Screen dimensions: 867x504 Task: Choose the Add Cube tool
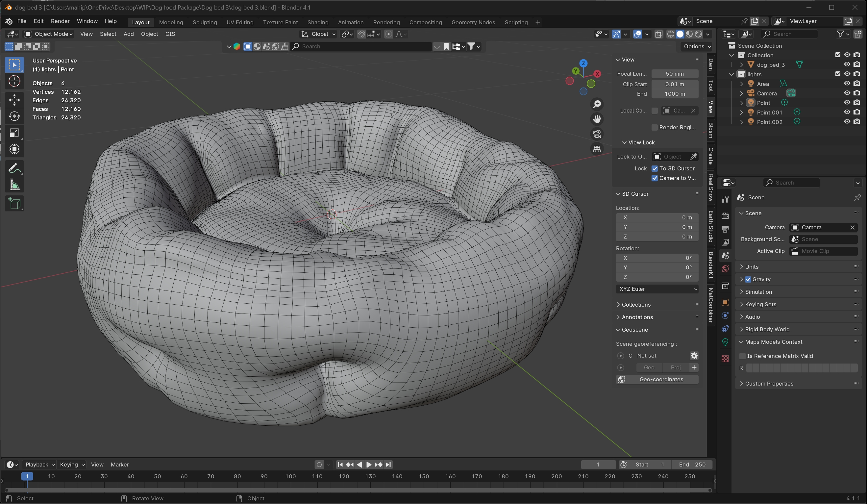pos(14,204)
